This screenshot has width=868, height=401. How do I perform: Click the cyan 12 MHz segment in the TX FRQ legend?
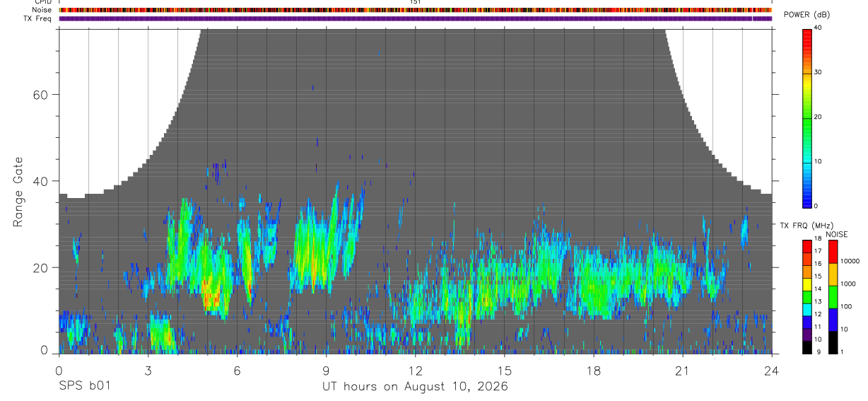807,310
